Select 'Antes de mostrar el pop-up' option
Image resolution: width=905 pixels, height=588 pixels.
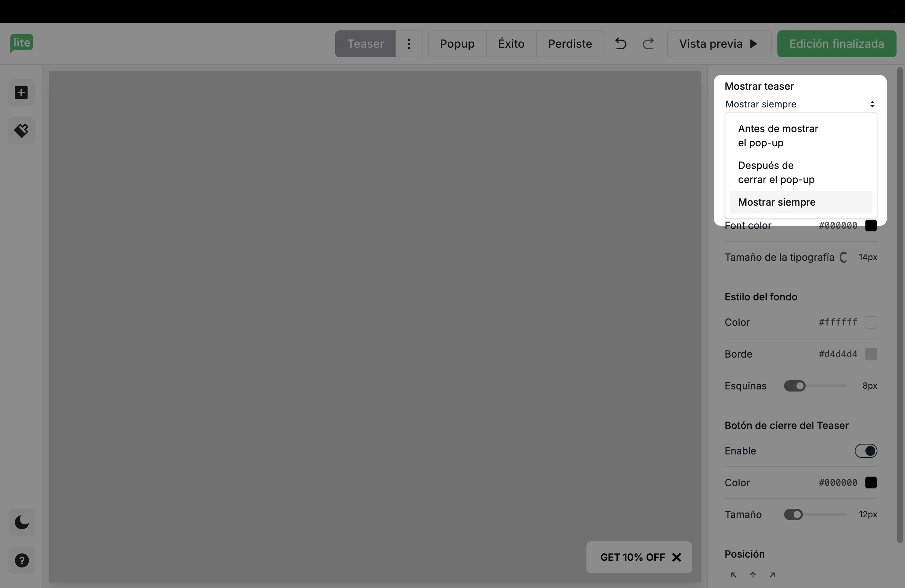click(778, 136)
